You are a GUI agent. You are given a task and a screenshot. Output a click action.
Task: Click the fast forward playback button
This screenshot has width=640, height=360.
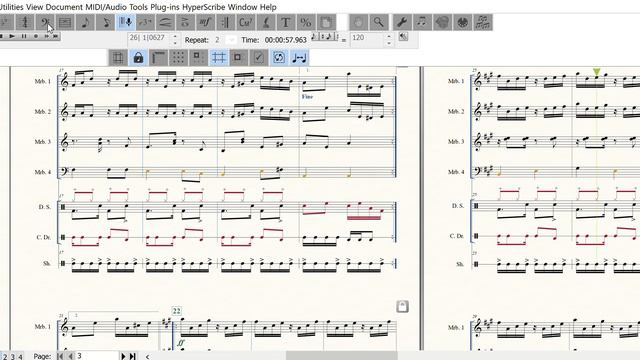47,36
